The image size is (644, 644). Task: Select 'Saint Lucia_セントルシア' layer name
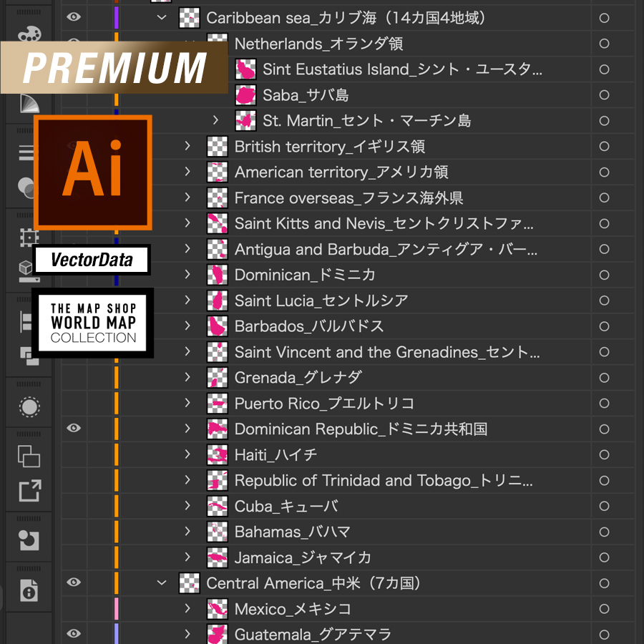click(321, 301)
